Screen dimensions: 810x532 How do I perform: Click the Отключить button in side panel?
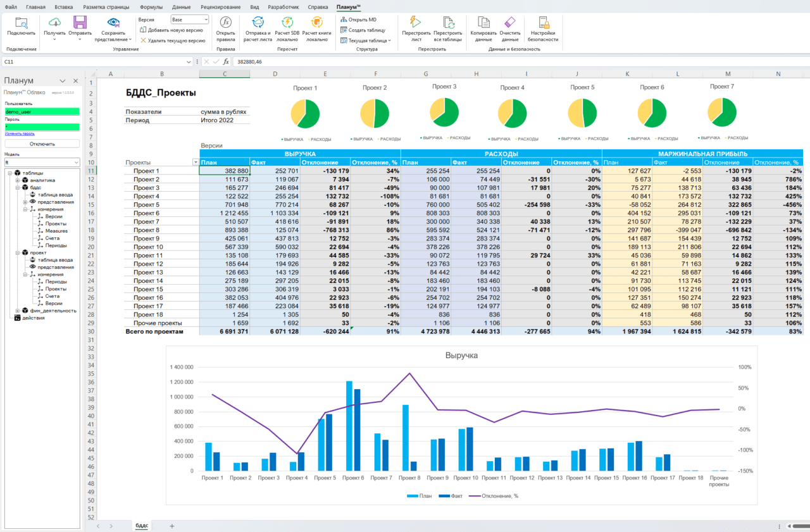click(42, 144)
